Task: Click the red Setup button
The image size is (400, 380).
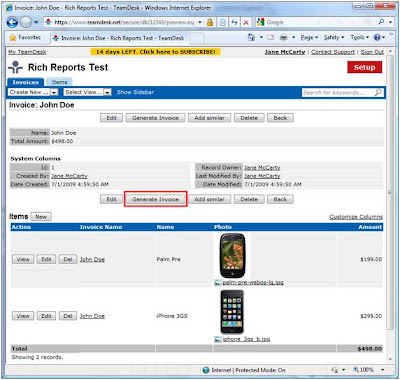Action: 365,67
